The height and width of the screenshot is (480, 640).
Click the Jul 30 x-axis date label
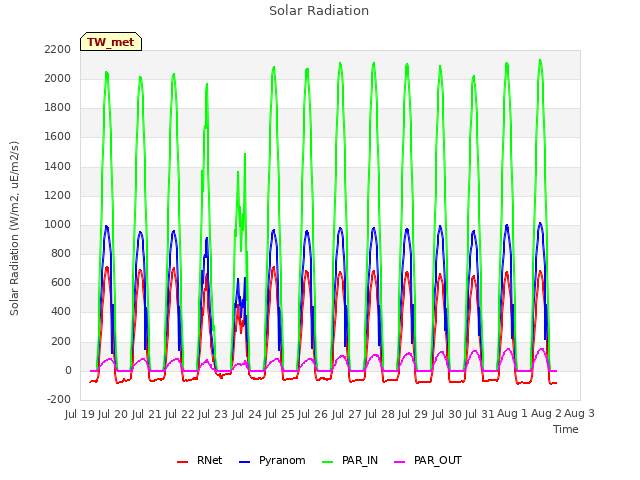click(446, 414)
